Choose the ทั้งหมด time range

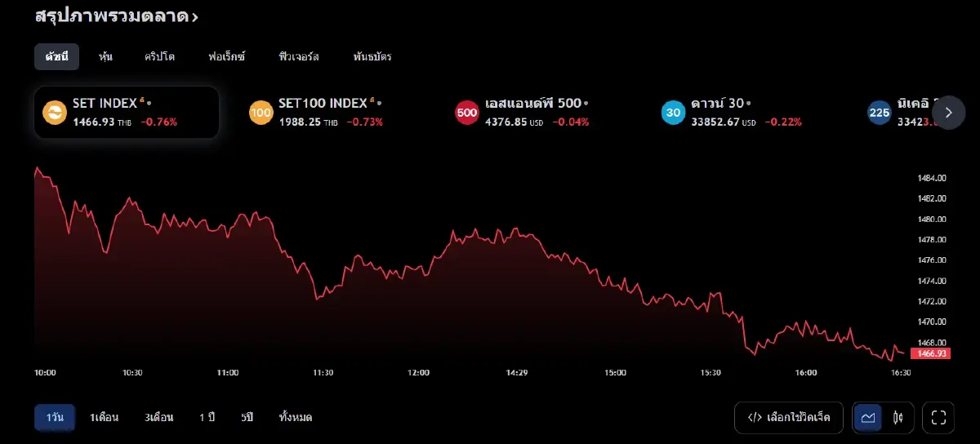(x=296, y=417)
